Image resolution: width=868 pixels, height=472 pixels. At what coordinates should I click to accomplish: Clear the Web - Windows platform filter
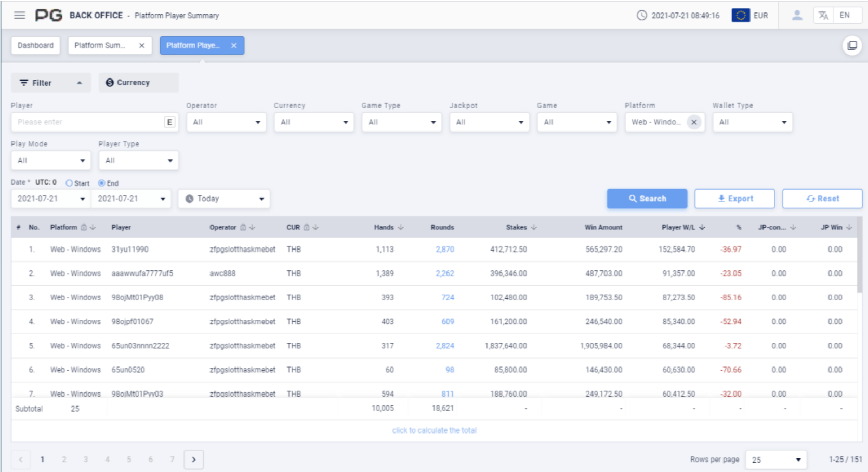(694, 122)
